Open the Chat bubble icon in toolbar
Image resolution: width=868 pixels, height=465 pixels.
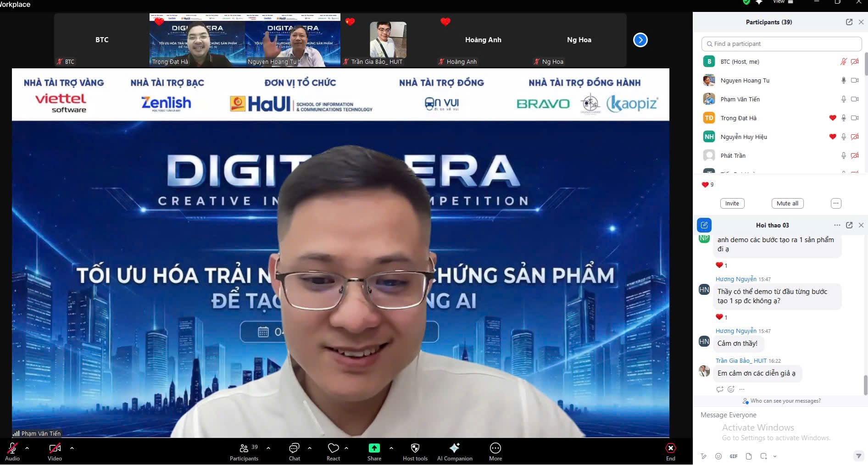(294, 448)
